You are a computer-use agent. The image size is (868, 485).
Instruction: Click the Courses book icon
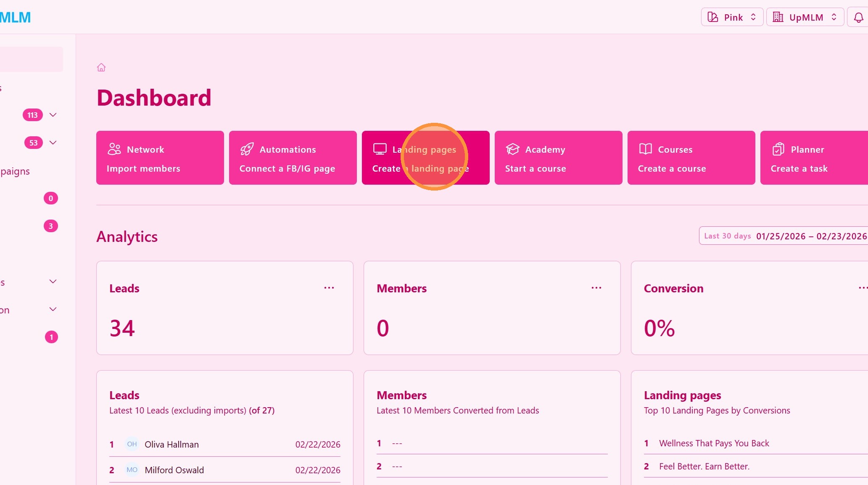[645, 149]
